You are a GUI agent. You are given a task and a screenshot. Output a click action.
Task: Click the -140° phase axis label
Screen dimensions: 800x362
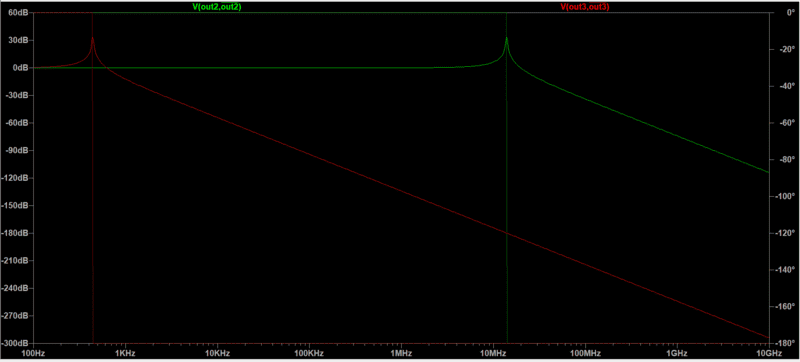pyautogui.click(x=785, y=270)
